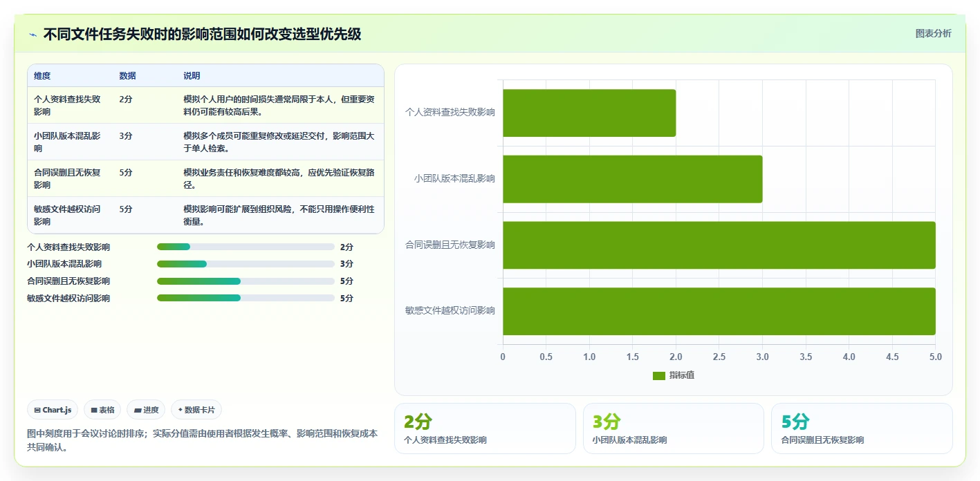Click progress list label 敏感文件越权访问影响
The image size is (980, 481).
(x=68, y=298)
